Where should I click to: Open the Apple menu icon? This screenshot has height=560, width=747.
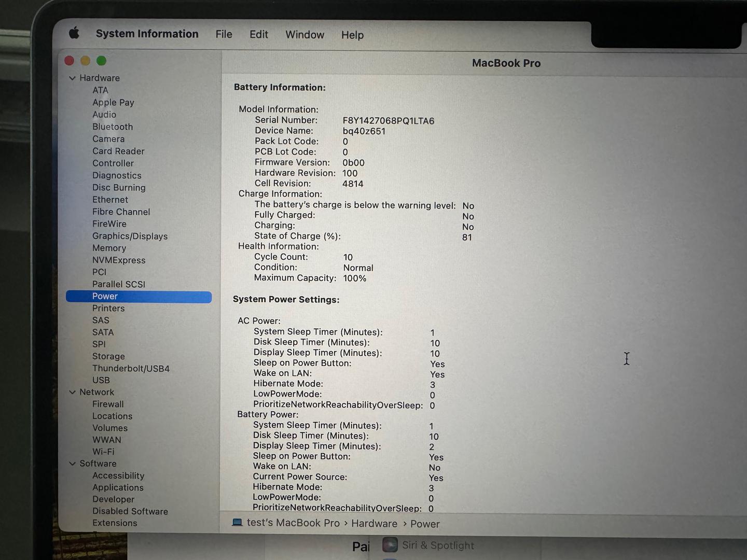74,34
